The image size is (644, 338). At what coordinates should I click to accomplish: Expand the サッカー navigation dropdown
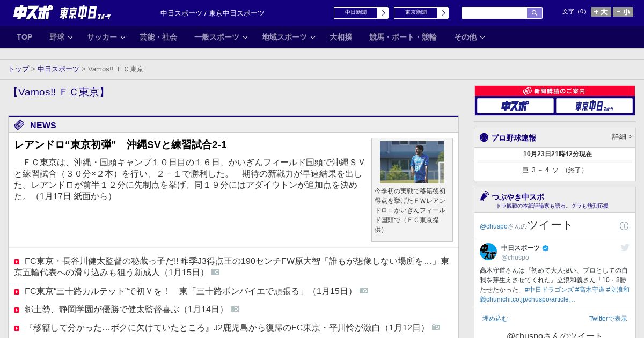[x=106, y=37]
